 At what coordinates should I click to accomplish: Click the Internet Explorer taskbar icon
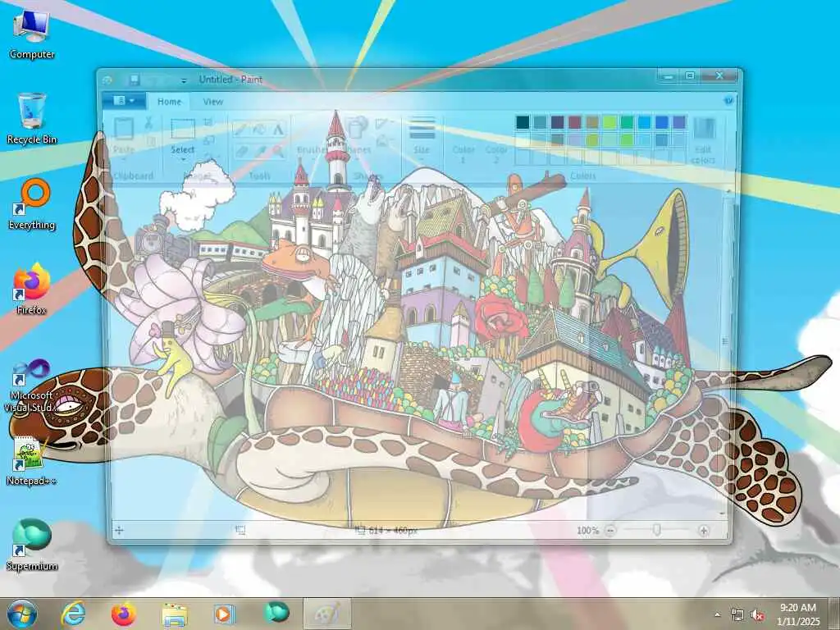[x=73, y=614]
